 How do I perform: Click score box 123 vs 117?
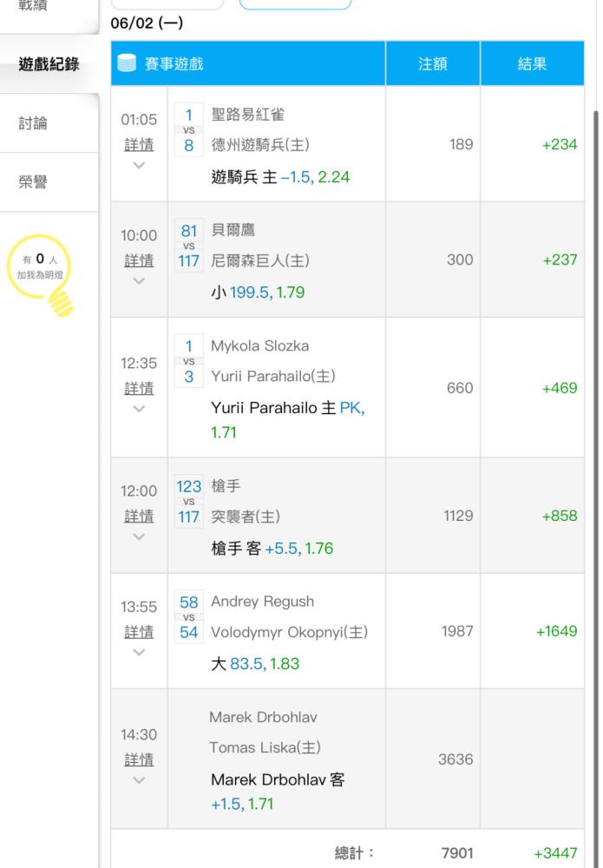point(188,502)
